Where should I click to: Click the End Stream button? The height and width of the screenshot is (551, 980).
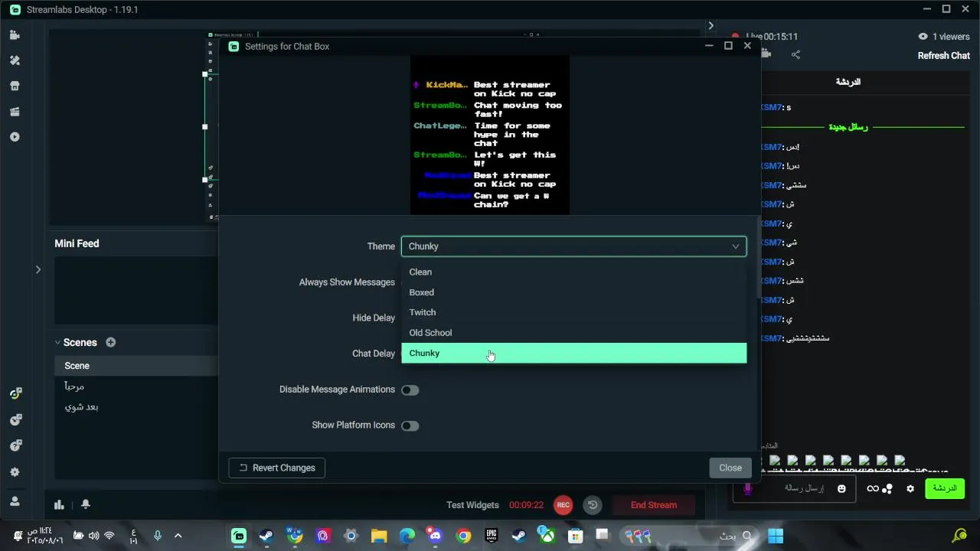tap(653, 505)
